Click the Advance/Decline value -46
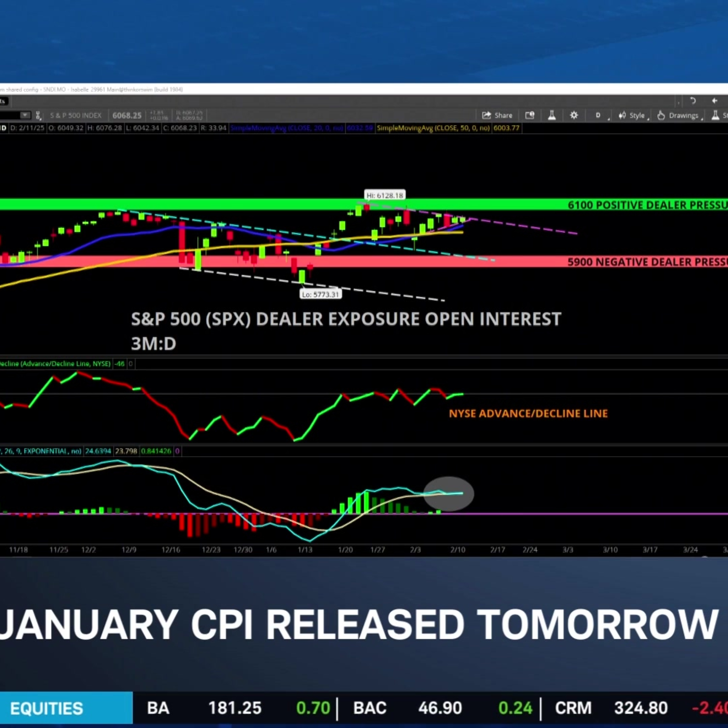Viewport: 728px width, 728px height. (119, 364)
